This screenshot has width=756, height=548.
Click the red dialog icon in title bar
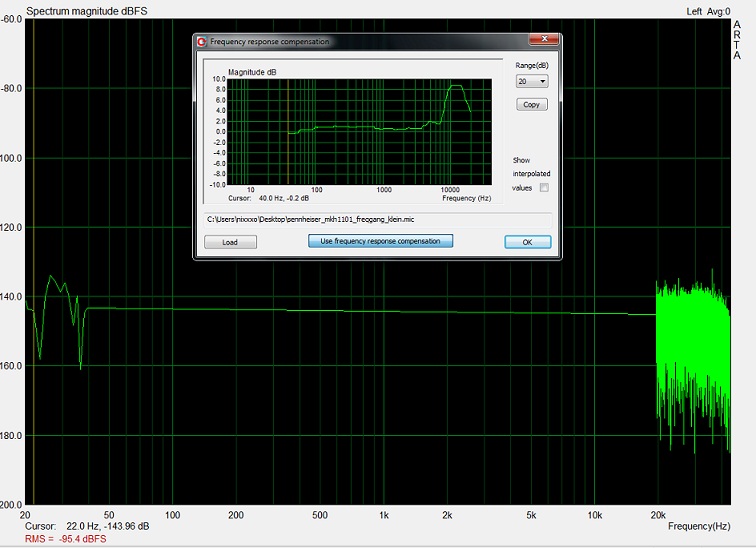click(x=202, y=42)
